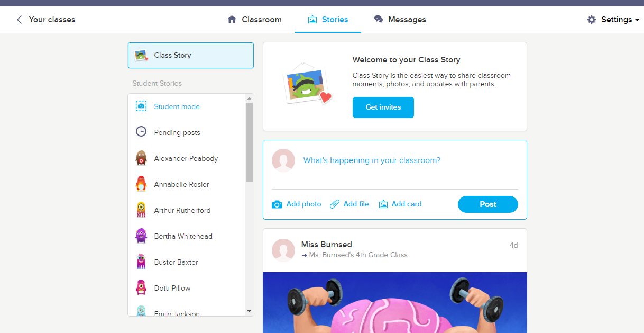Click the Post button
The height and width of the screenshot is (333, 644).
point(488,204)
